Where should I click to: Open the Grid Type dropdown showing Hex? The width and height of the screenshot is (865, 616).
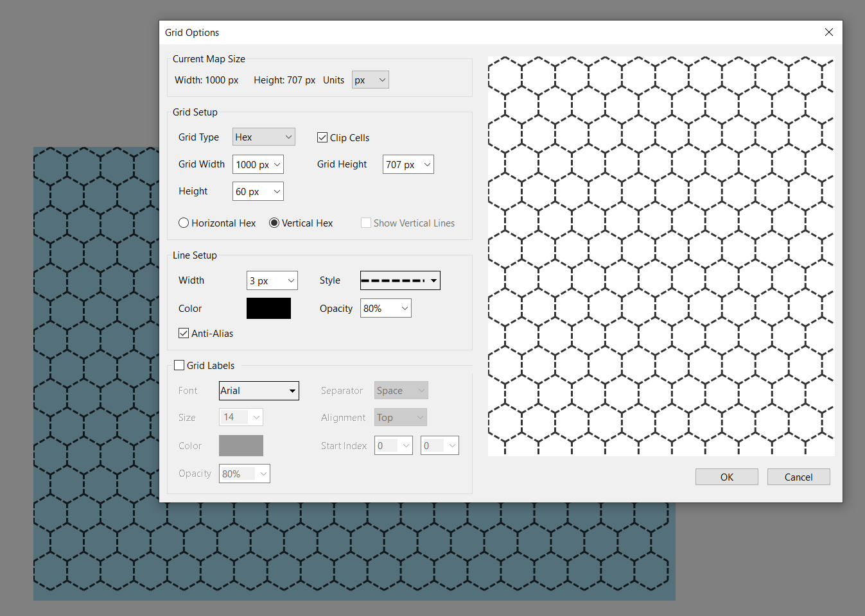[x=263, y=137]
